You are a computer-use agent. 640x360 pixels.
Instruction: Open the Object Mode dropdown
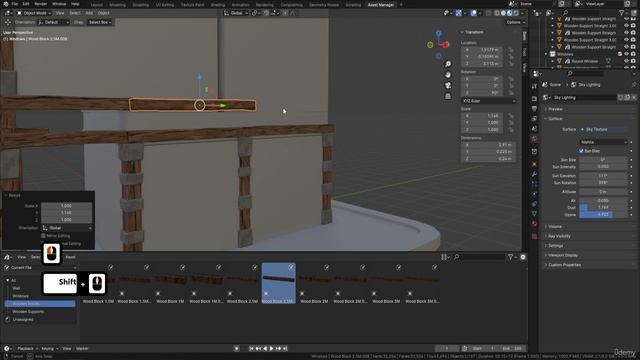pos(34,13)
